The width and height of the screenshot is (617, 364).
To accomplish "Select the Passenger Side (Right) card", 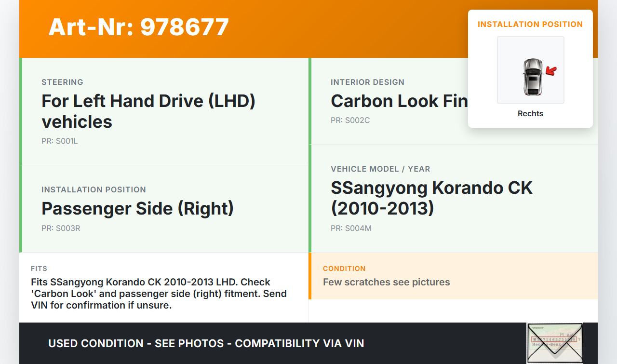I will point(164,209).
